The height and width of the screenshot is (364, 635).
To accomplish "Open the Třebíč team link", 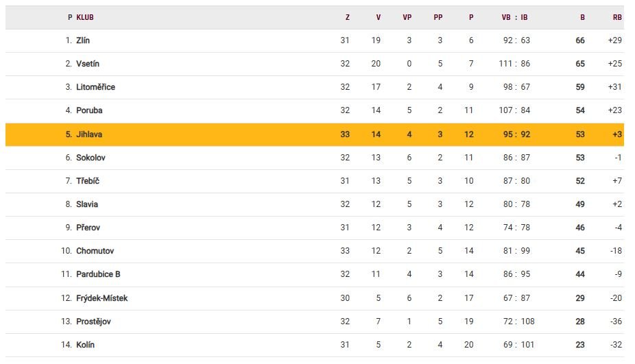I will pyautogui.click(x=88, y=181).
